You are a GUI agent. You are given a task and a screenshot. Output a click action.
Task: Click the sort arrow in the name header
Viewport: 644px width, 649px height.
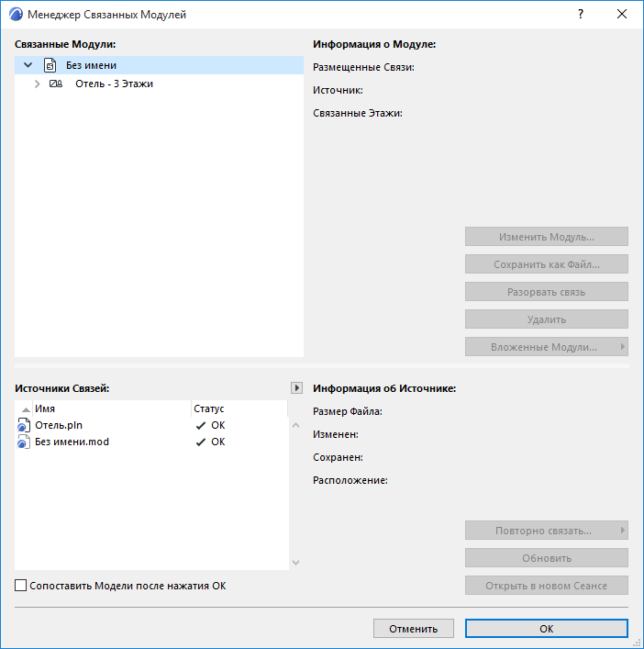pos(26,409)
